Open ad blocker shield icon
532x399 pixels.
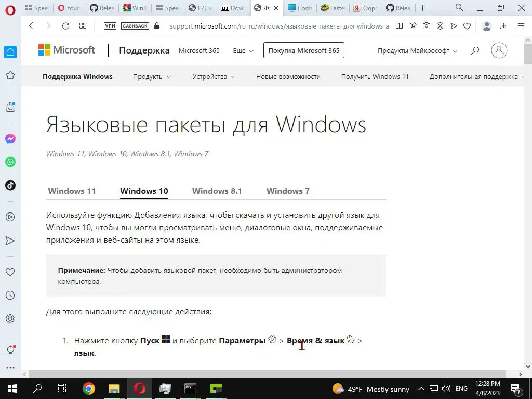click(440, 26)
